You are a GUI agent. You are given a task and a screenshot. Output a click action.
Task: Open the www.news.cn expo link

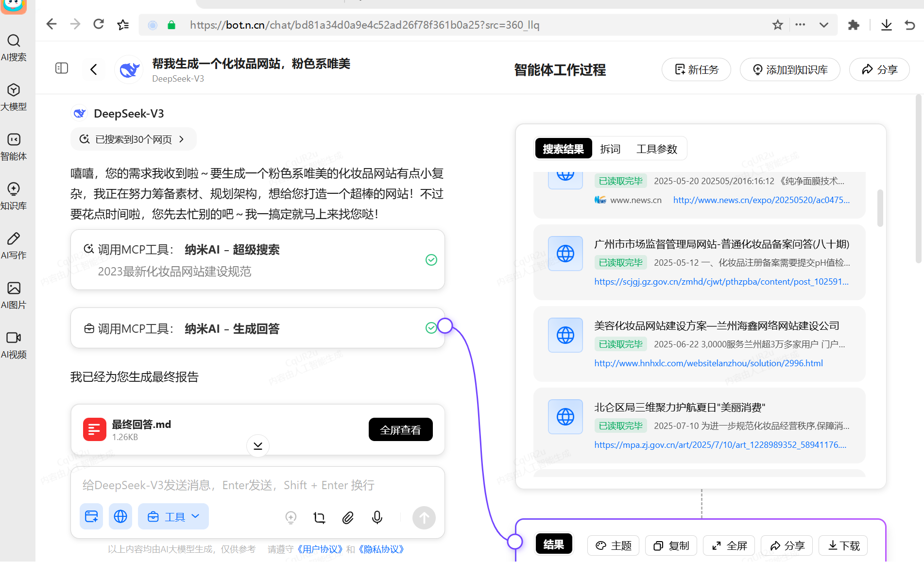[x=761, y=200]
